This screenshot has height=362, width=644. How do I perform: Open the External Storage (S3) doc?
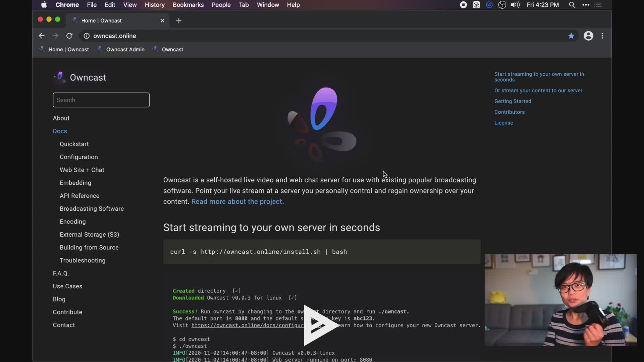pyautogui.click(x=89, y=235)
